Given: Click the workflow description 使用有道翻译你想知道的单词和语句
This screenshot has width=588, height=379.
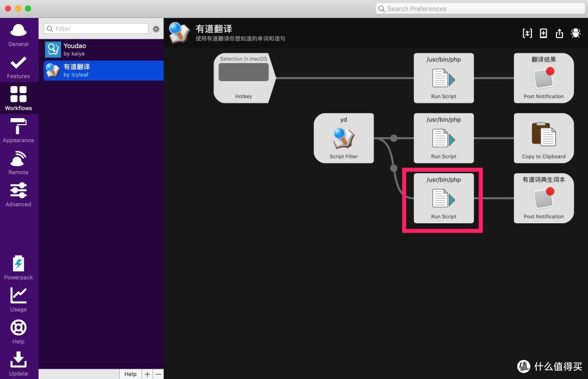Looking at the screenshot, I should 241,39.
